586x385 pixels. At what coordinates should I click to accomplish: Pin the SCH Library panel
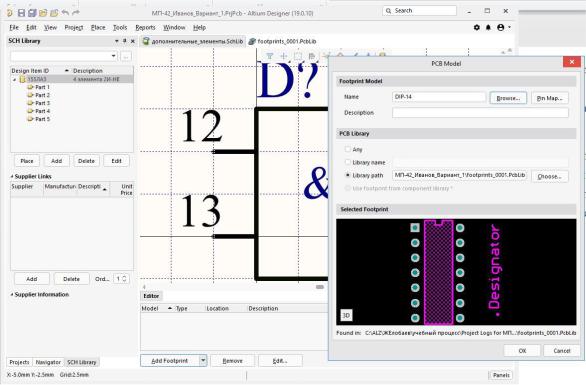124,41
